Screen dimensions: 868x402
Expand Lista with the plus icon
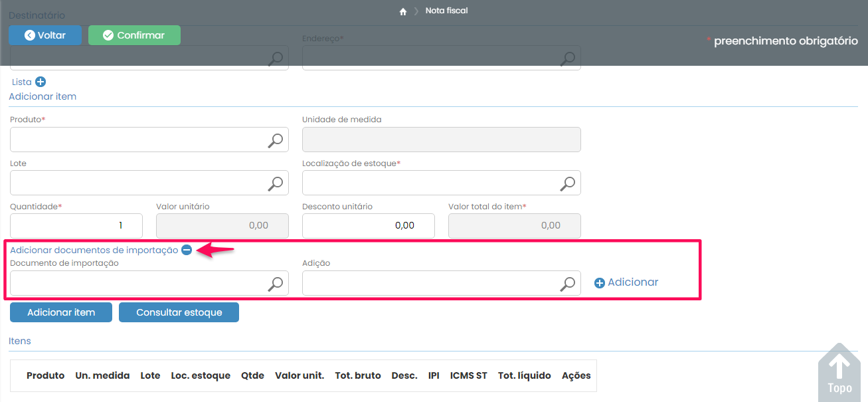[x=41, y=82]
